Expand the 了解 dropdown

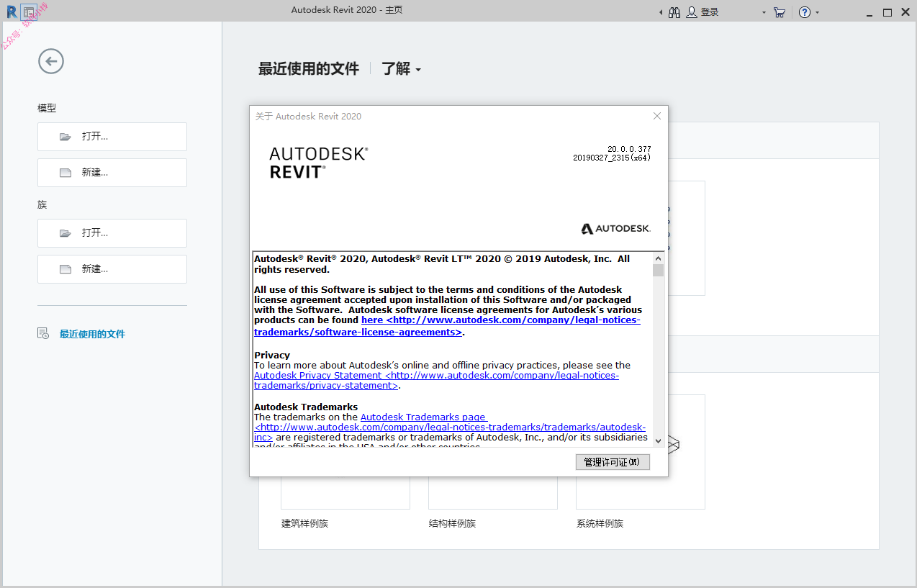pos(401,68)
